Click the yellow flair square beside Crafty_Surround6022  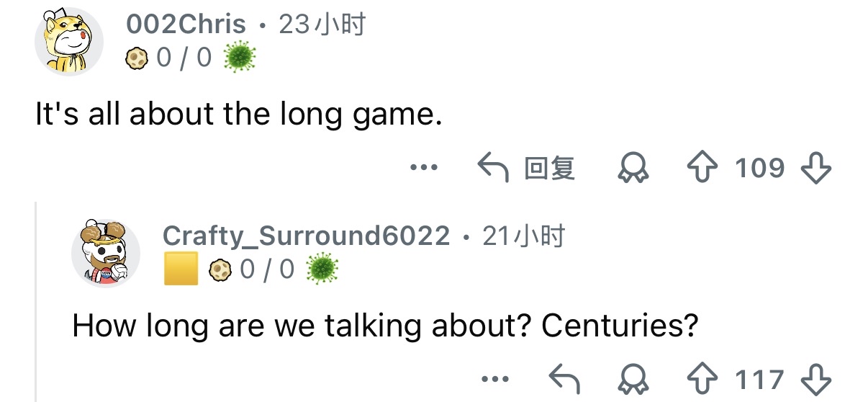pos(181,269)
